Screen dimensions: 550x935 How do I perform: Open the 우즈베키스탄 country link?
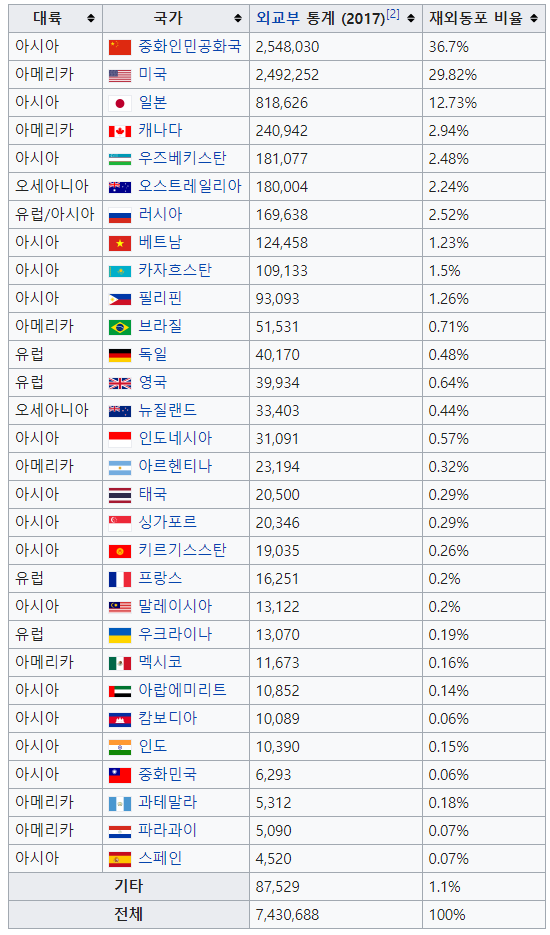click(x=183, y=159)
